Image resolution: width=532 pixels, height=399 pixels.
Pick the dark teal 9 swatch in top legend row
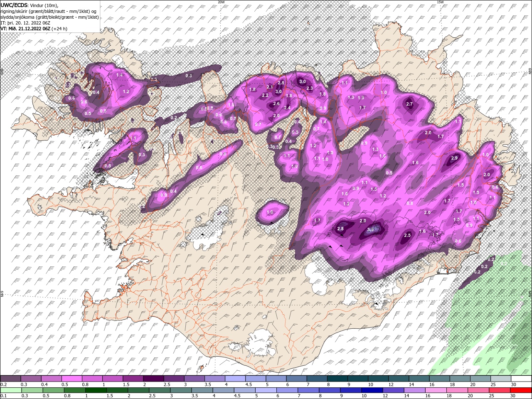(359, 379)
